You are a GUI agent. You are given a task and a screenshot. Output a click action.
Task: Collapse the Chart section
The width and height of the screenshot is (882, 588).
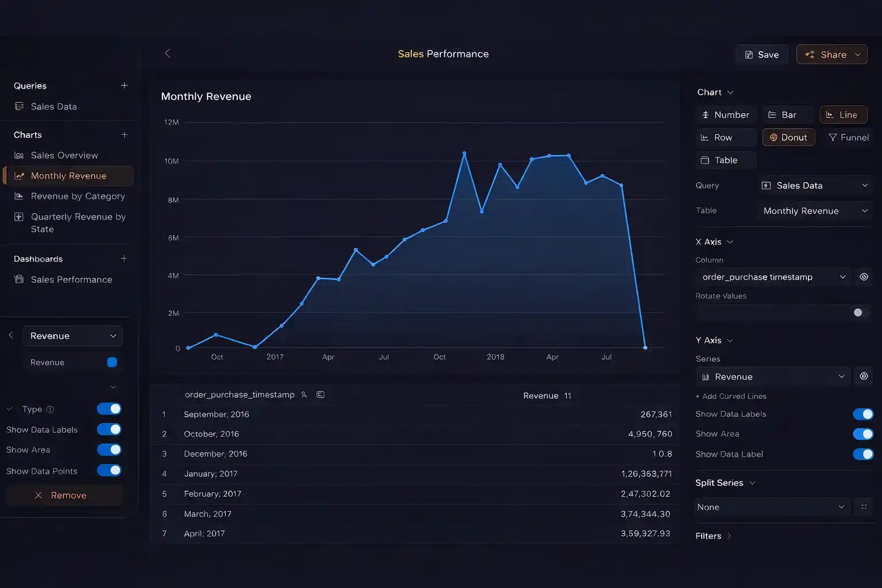tap(730, 92)
